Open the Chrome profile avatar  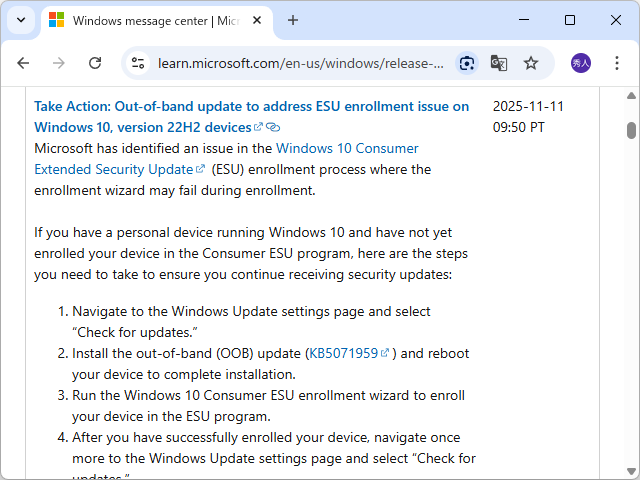pos(581,63)
